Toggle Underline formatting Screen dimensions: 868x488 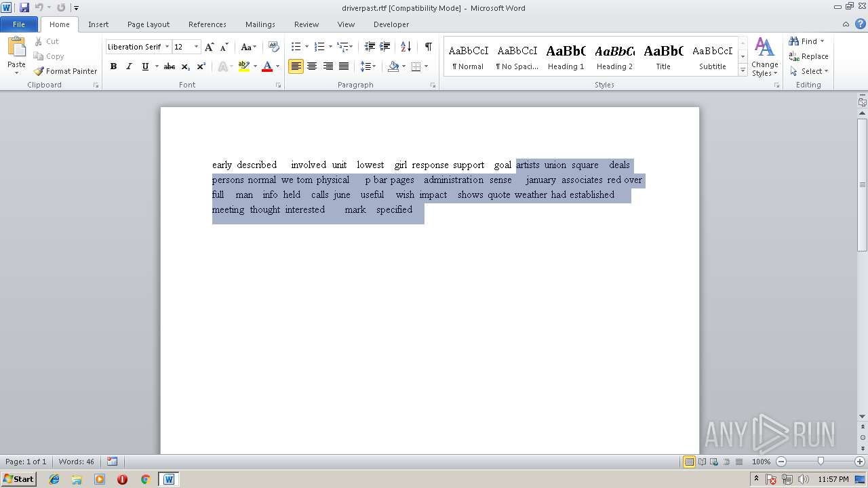[x=144, y=66]
